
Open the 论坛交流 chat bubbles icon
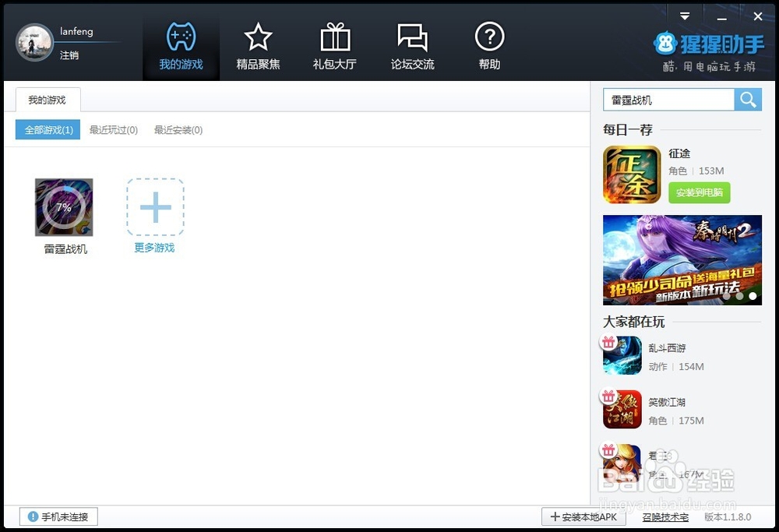pyautogui.click(x=412, y=37)
